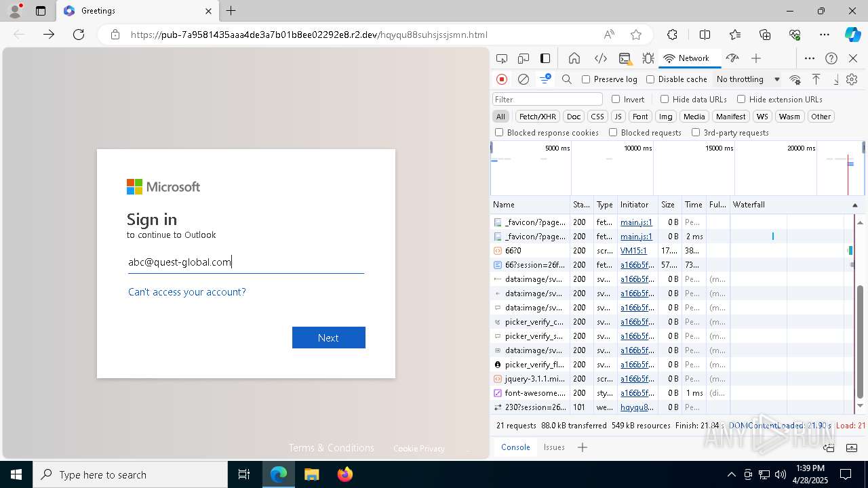Viewport: 868px width, 488px height.
Task: Open VM15:1 initiator link
Action: click(633, 251)
